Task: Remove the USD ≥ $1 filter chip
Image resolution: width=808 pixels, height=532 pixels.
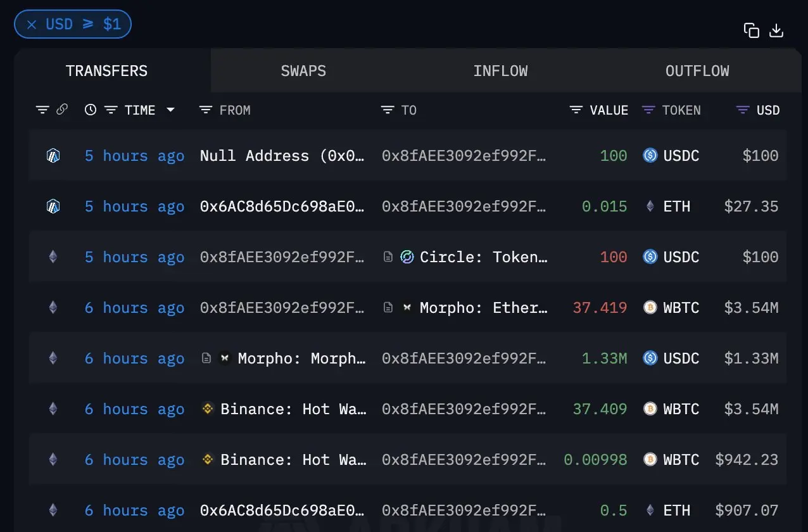Action: pyautogui.click(x=32, y=25)
